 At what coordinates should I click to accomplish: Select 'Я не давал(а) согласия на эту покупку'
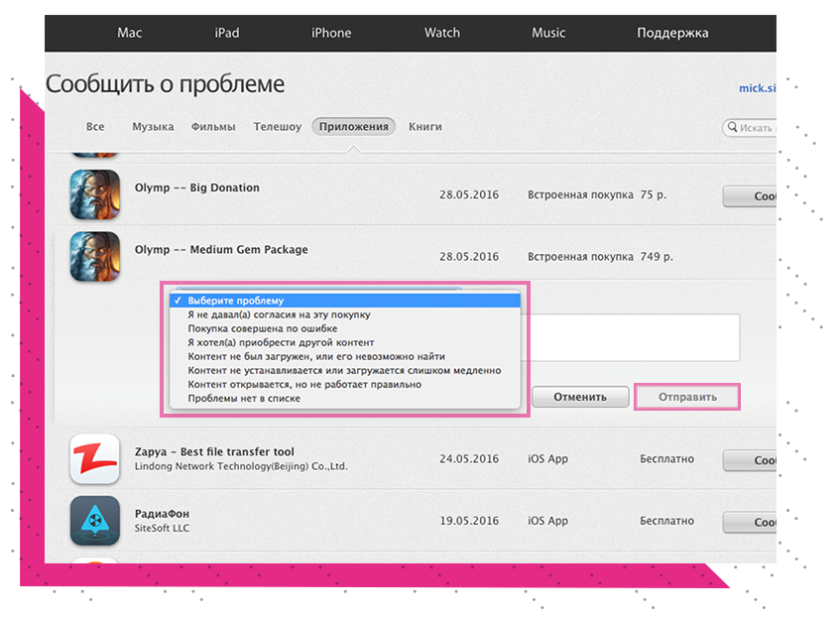[x=279, y=314]
